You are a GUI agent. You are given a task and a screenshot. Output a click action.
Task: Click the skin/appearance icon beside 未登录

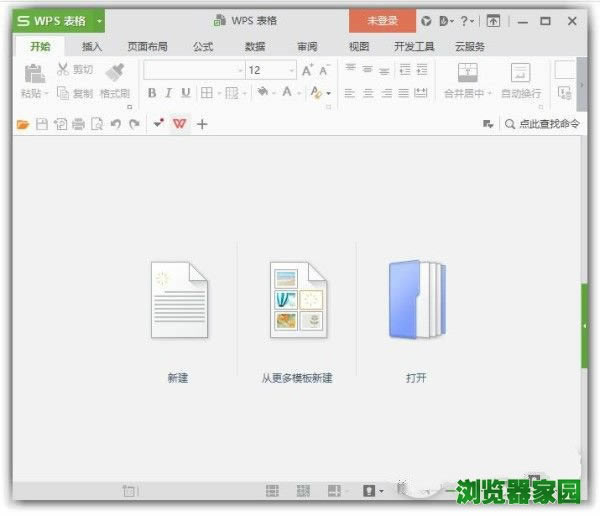click(426, 21)
